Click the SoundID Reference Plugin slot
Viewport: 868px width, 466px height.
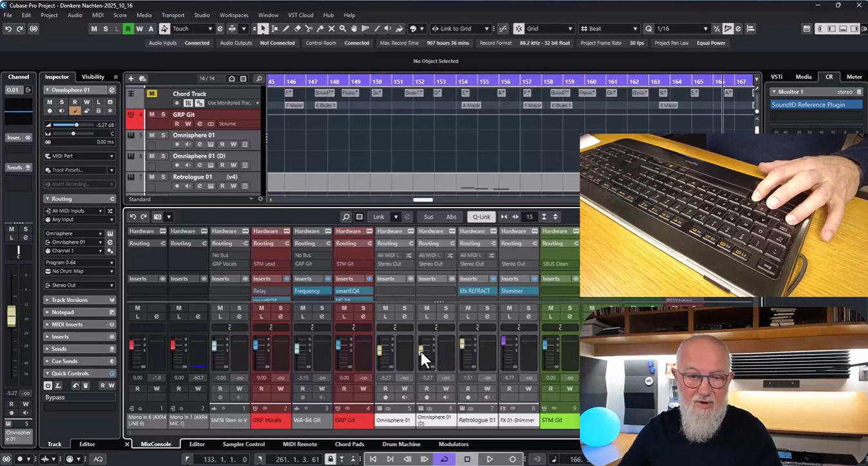point(816,105)
